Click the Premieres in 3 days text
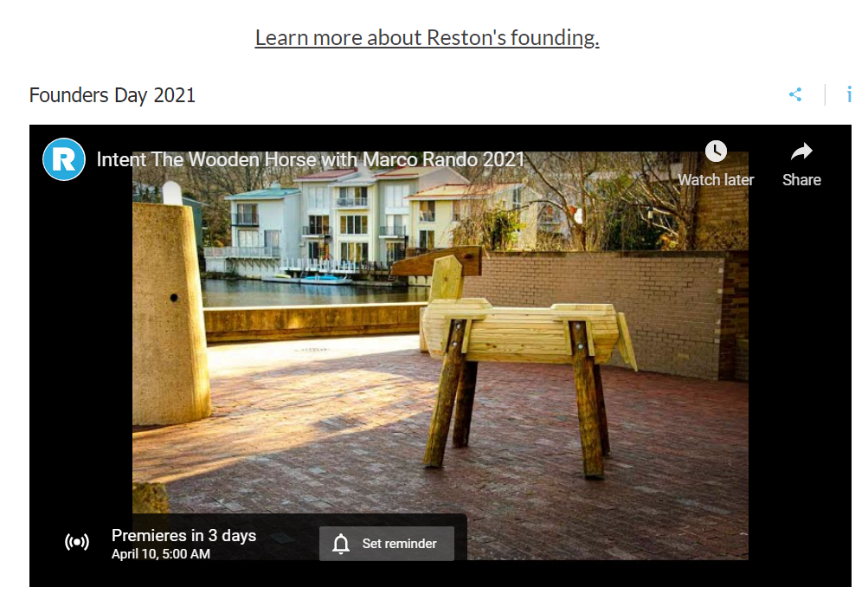 click(x=183, y=535)
